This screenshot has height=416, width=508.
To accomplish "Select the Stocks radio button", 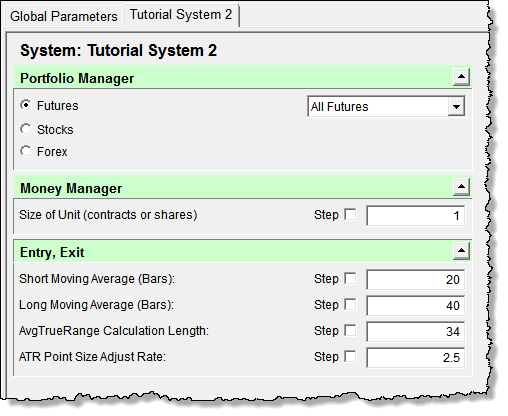I will [26, 129].
